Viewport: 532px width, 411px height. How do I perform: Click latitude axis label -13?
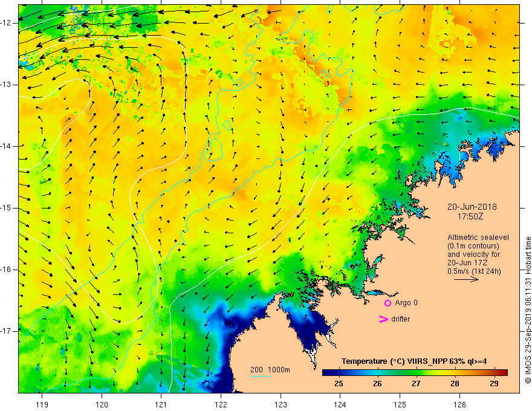pos(7,85)
